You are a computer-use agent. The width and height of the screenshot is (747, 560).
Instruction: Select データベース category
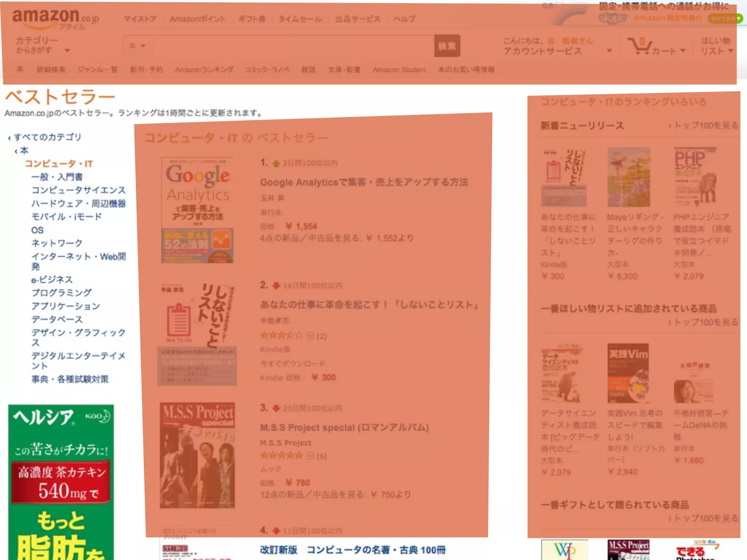coord(57,319)
